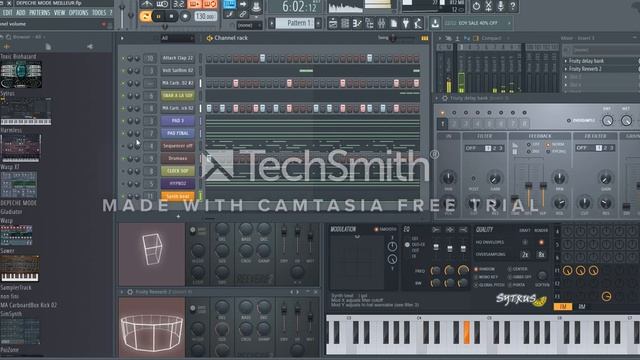Click the 130 tempo field
This screenshot has width=640, height=360.
pyautogui.click(x=205, y=17)
